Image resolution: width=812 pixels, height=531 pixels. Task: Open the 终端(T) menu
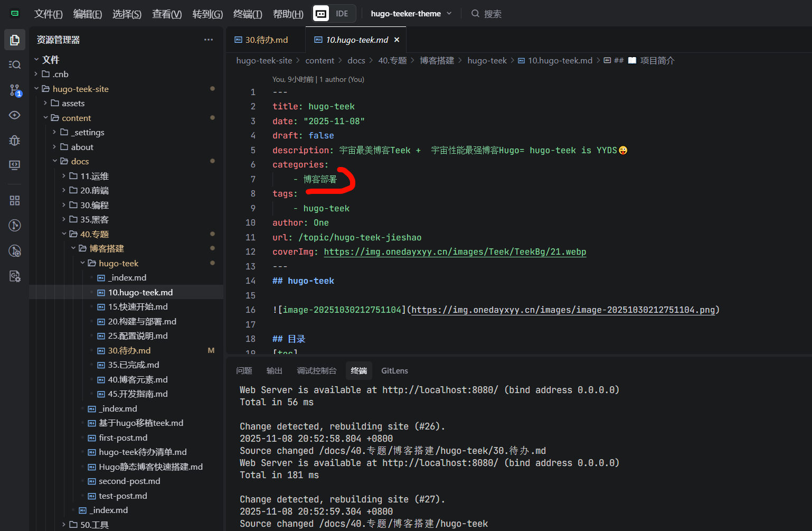(x=248, y=14)
